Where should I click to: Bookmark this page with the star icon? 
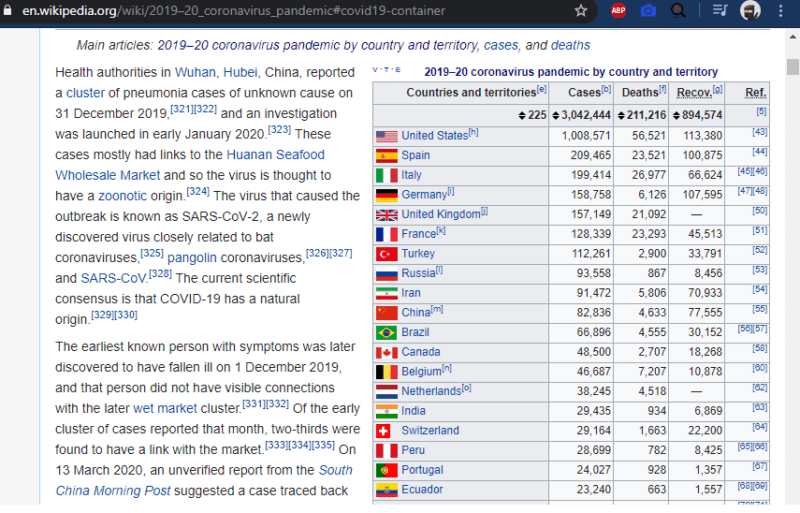tap(581, 11)
